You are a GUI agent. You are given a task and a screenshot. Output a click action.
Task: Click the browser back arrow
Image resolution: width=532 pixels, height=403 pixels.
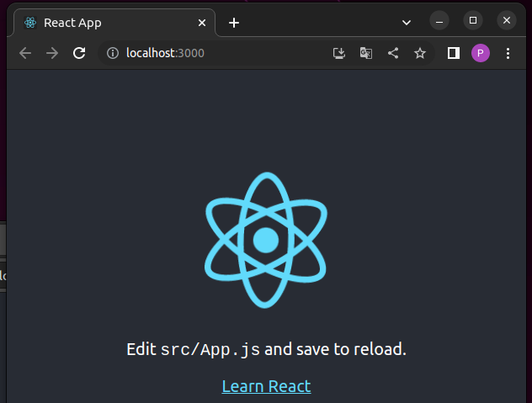coord(25,53)
